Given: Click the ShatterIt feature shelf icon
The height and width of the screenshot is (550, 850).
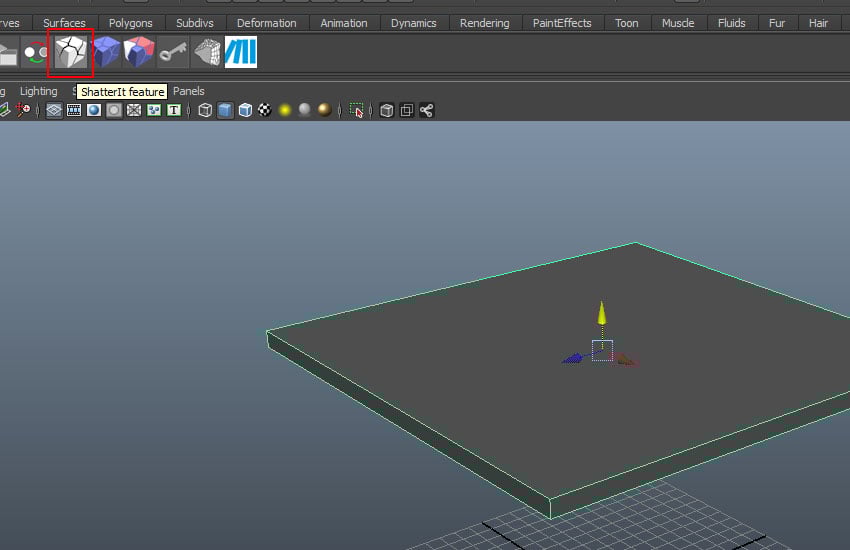Looking at the screenshot, I should (x=71, y=52).
